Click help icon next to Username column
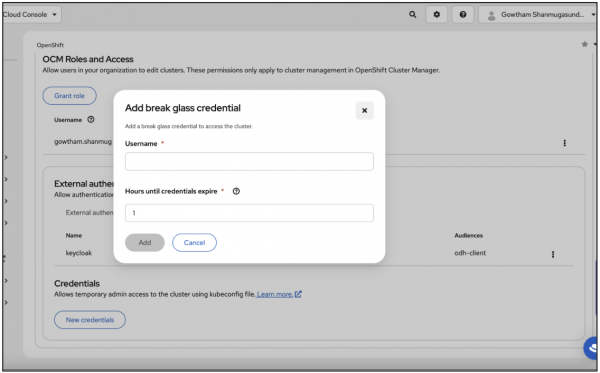The image size is (600, 373). (x=91, y=119)
